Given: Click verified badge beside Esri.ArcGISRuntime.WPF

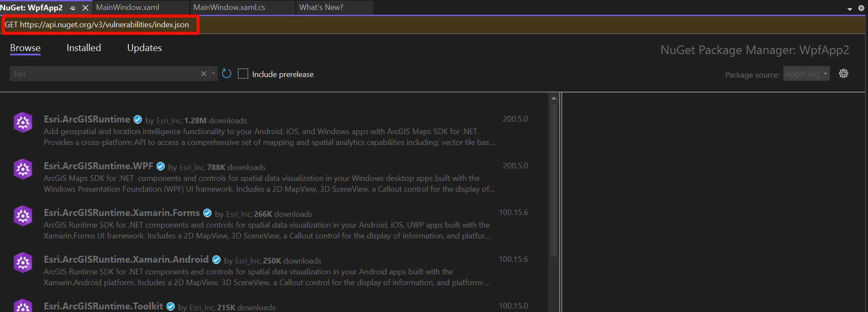Looking at the screenshot, I should tap(160, 167).
